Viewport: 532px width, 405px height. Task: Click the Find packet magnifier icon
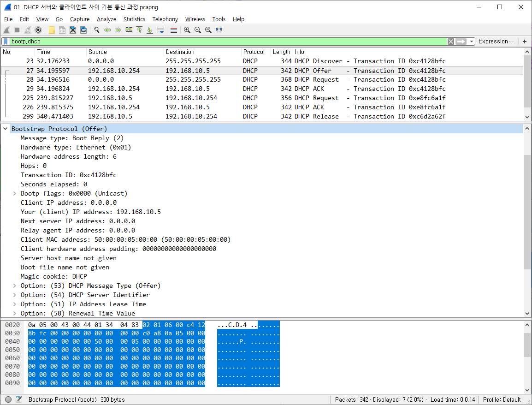(97, 30)
